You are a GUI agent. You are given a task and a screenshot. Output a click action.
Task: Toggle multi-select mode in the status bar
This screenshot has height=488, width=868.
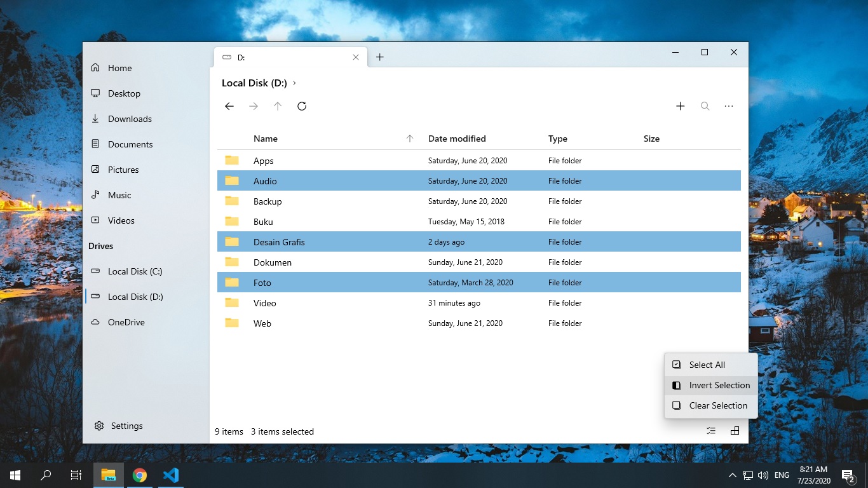coord(711,430)
